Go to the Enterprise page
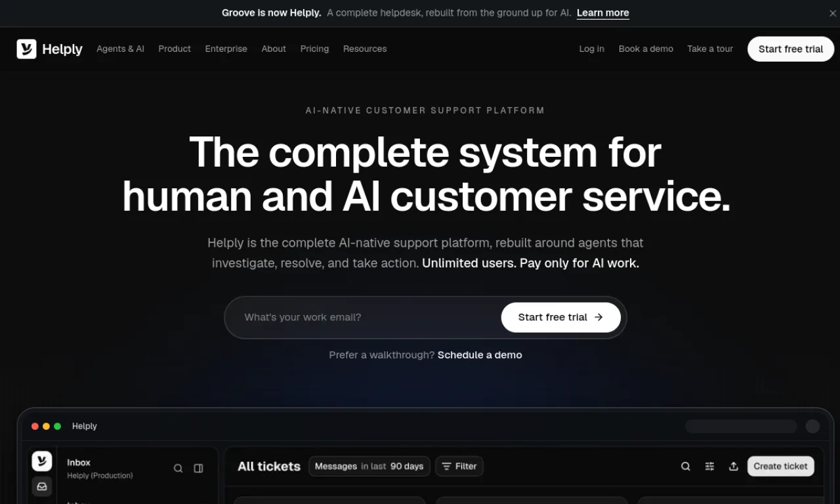The image size is (840, 504). 226,49
